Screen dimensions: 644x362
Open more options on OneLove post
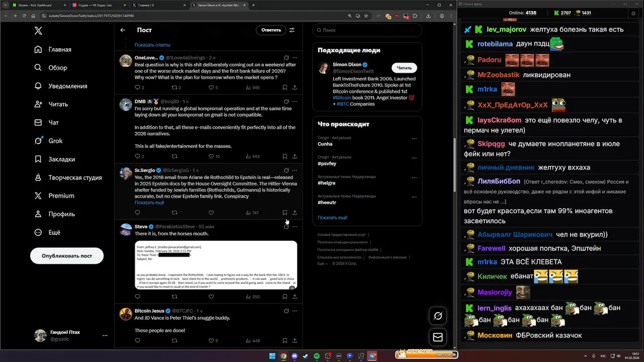pyautogui.click(x=295, y=58)
